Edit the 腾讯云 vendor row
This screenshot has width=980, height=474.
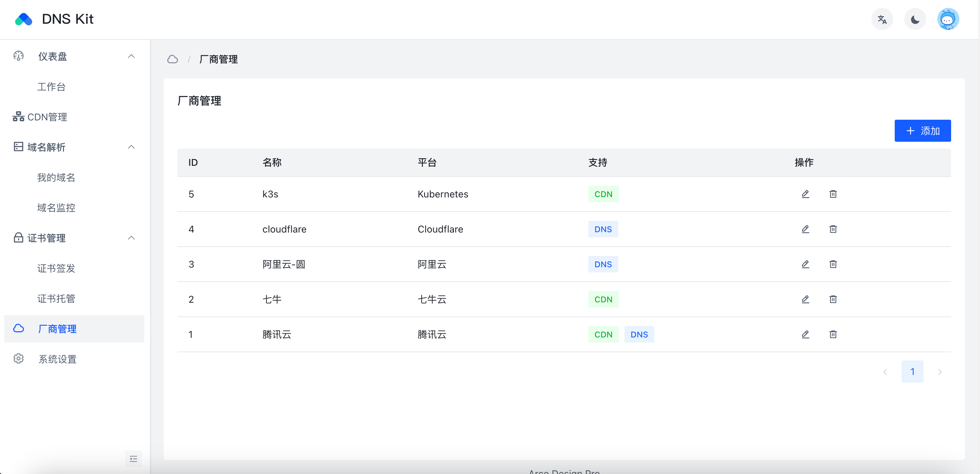pyautogui.click(x=805, y=334)
